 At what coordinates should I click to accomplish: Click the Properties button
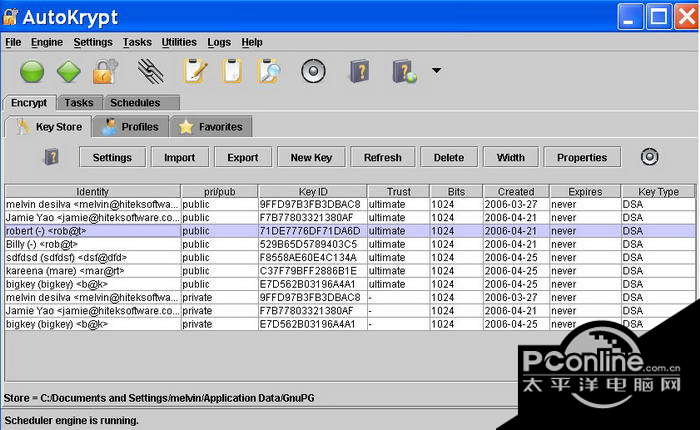pyautogui.click(x=582, y=157)
